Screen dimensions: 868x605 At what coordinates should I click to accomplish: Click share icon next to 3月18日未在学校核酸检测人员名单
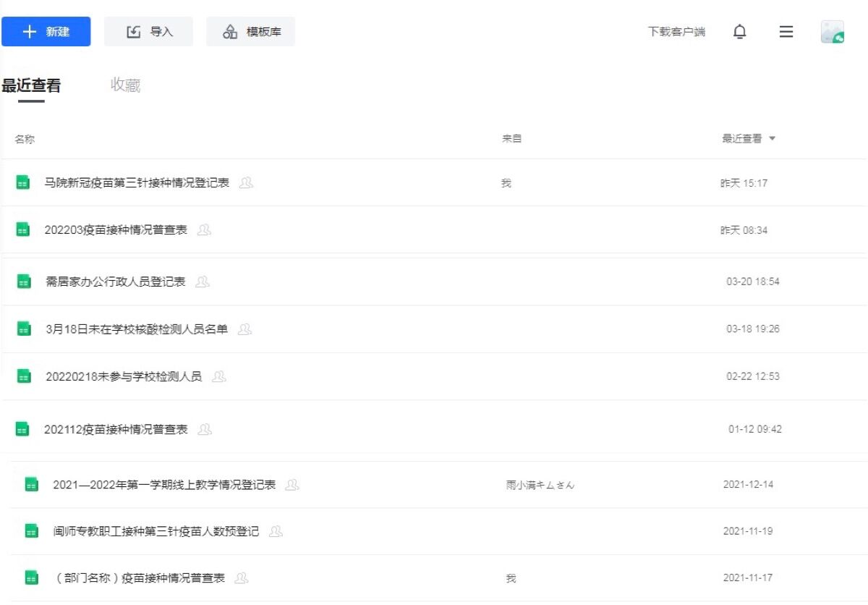tap(244, 329)
